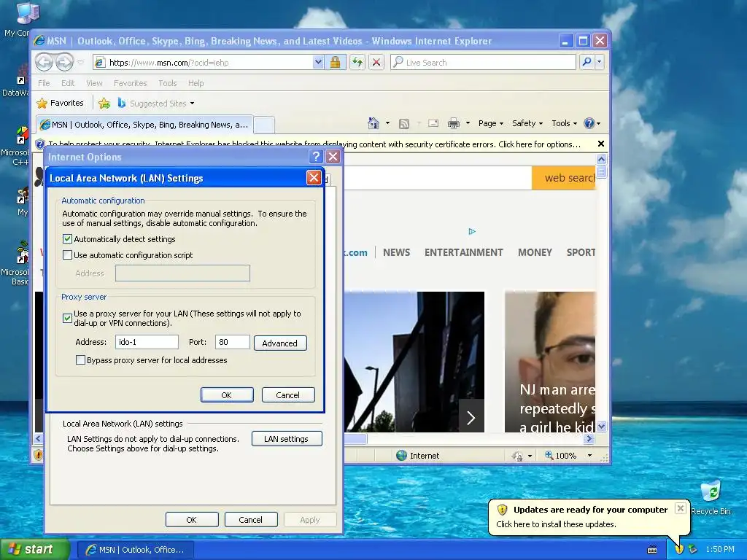
Task: Select the MSN browser tab
Action: tap(144, 125)
